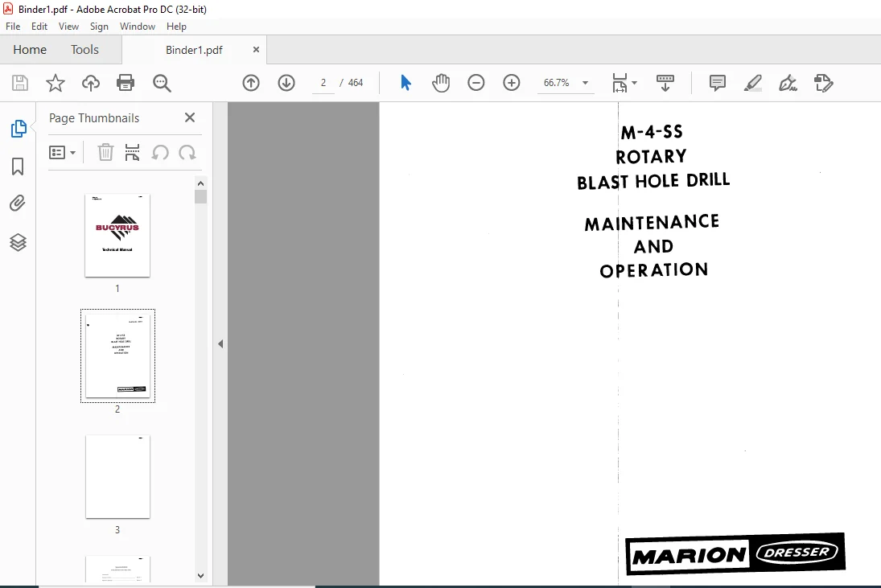Select the Binder1.pdf document tab

click(x=194, y=50)
